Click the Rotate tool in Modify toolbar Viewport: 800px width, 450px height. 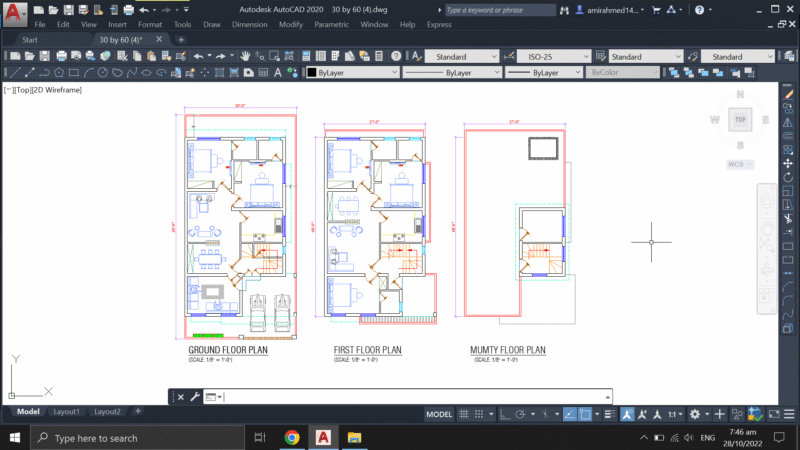(788, 177)
